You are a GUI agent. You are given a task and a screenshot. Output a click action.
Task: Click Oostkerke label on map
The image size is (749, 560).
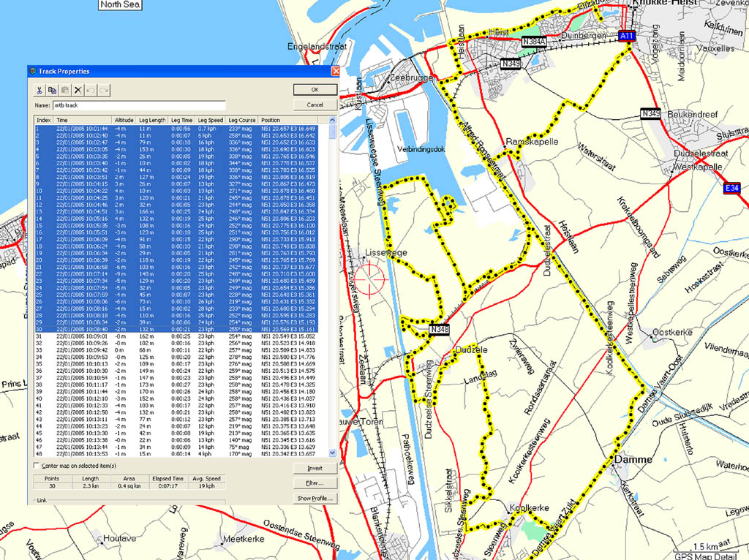[672, 333]
